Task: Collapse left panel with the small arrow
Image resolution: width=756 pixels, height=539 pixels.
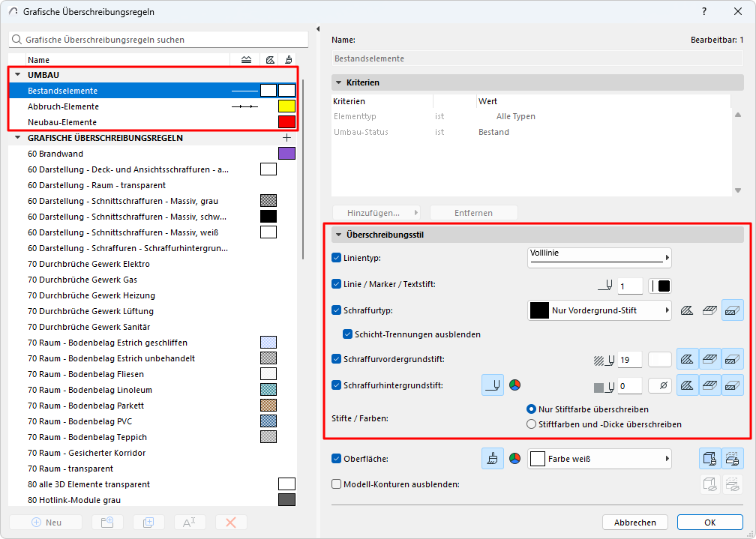Action: coord(318,29)
